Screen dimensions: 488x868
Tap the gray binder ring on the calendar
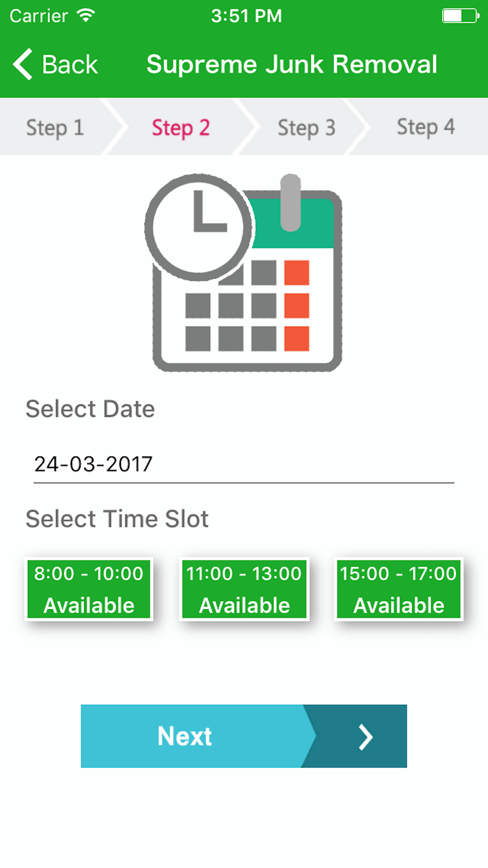[x=291, y=202]
